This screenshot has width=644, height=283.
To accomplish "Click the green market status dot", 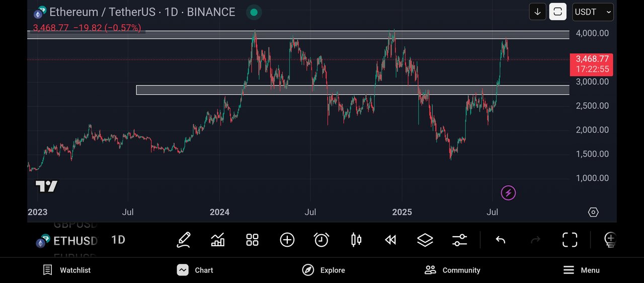I will click(255, 12).
